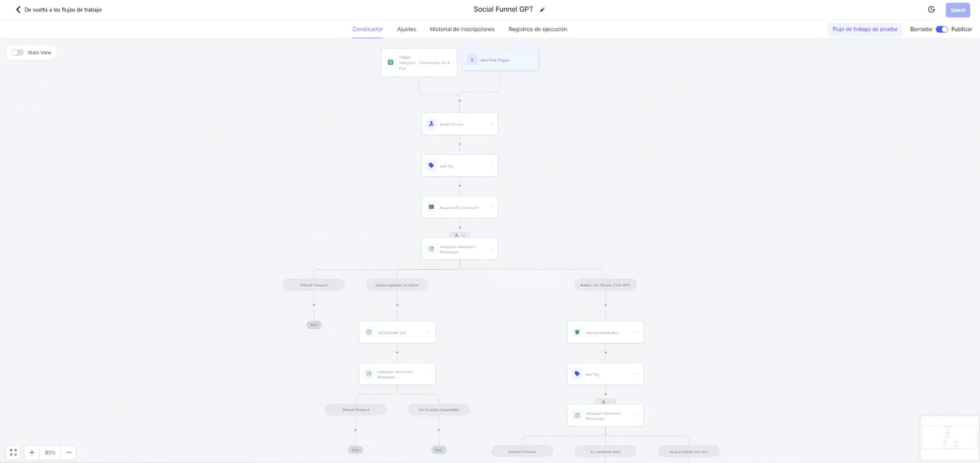Viewport: 980px width, 463px height.
Task: Click the Internal Notification node icon
Action: pyautogui.click(x=577, y=332)
